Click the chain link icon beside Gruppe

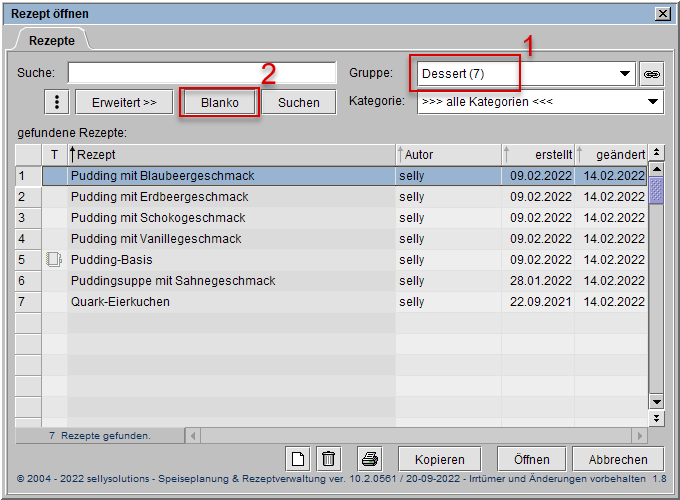652,74
